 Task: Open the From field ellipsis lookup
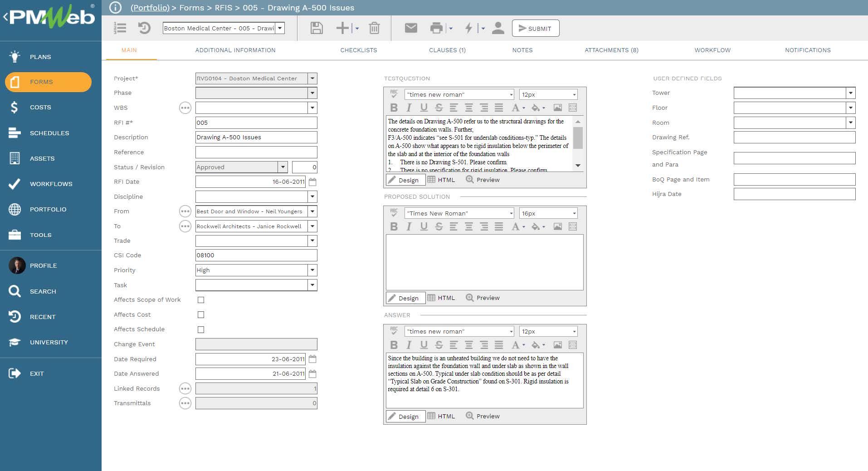tap(185, 211)
